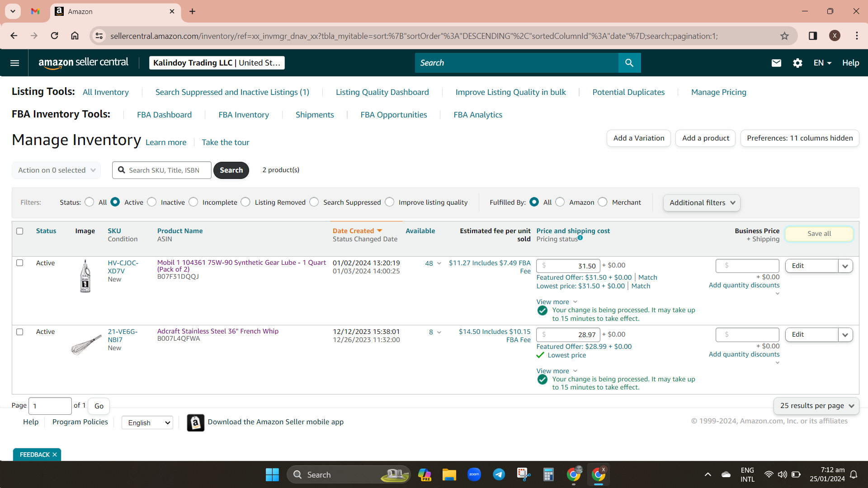Screen dimensions: 868x488
Task: Select the Search Suppressed status filter
Action: point(314,202)
